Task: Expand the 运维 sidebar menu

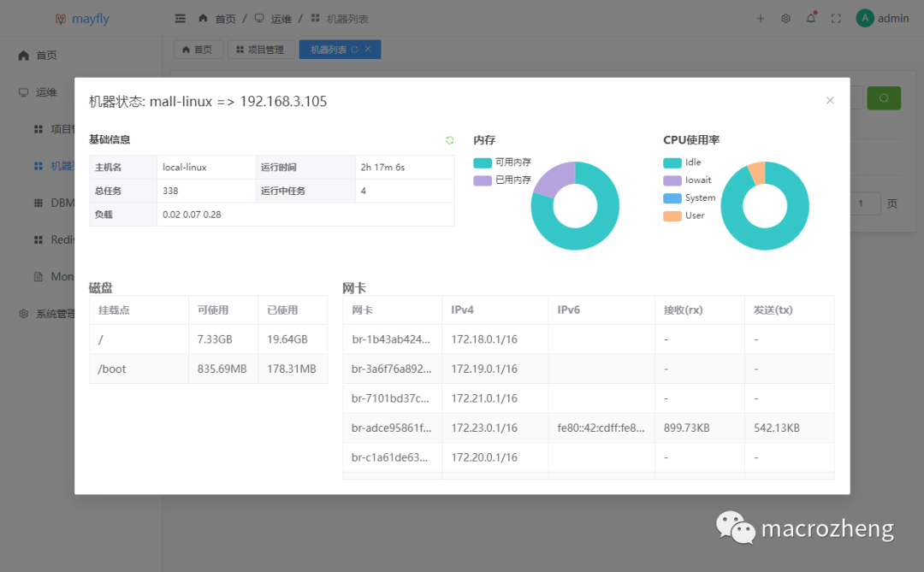Action: pyautogui.click(x=44, y=91)
